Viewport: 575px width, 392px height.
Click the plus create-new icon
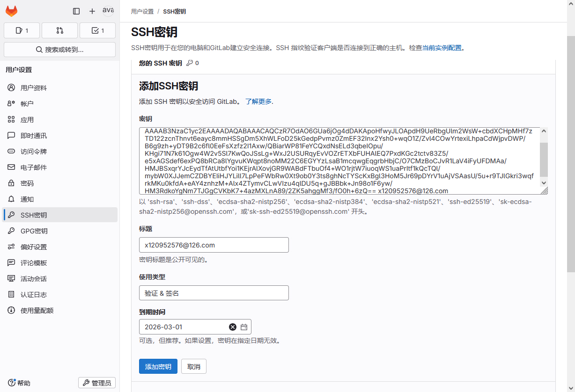pos(92,11)
